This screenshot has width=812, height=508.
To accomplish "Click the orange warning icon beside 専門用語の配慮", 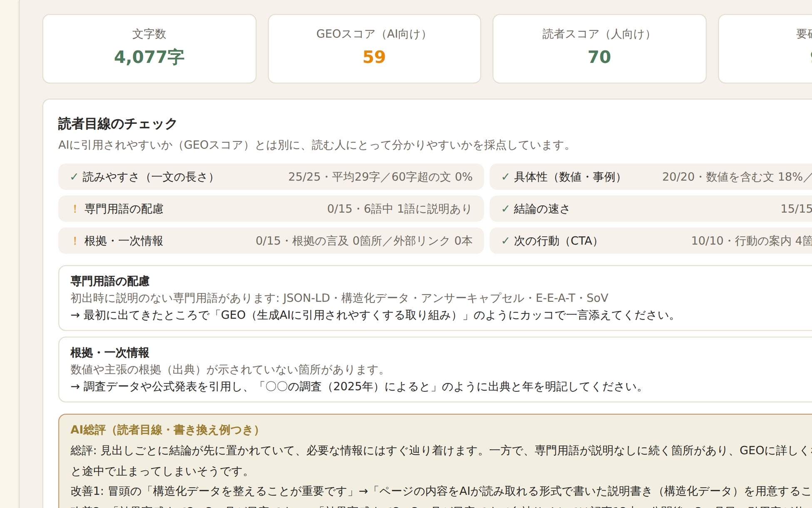I will (x=75, y=209).
